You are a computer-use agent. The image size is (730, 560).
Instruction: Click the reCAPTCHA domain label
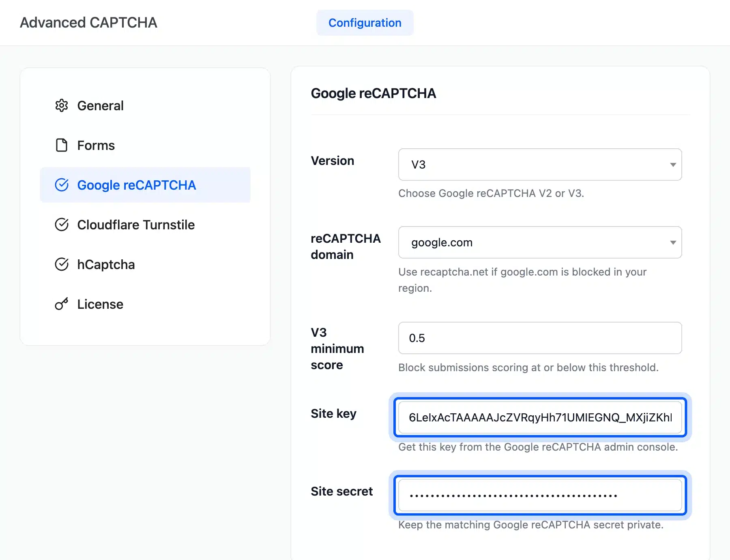pyautogui.click(x=346, y=246)
